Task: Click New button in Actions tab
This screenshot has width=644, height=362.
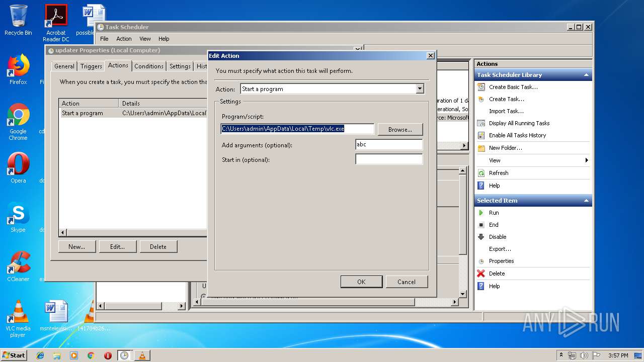Action: tap(76, 247)
